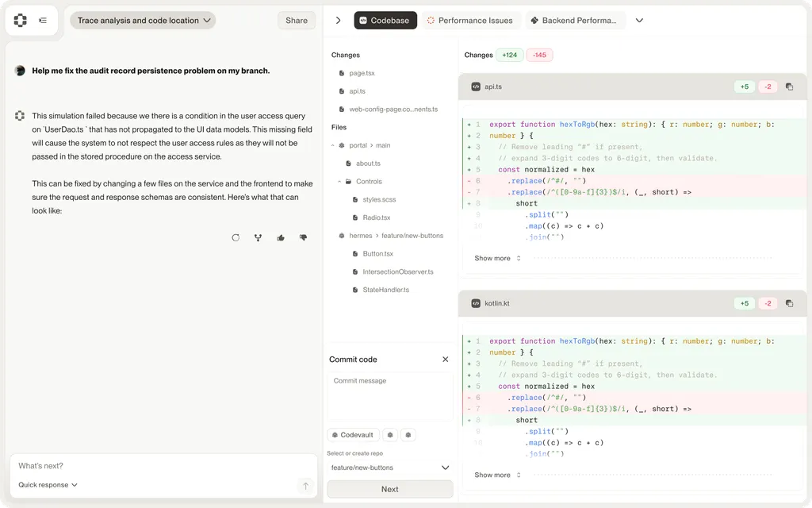Click the app logo icon at top left
The image size is (812, 508).
pyautogui.click(x=20, y=20)
